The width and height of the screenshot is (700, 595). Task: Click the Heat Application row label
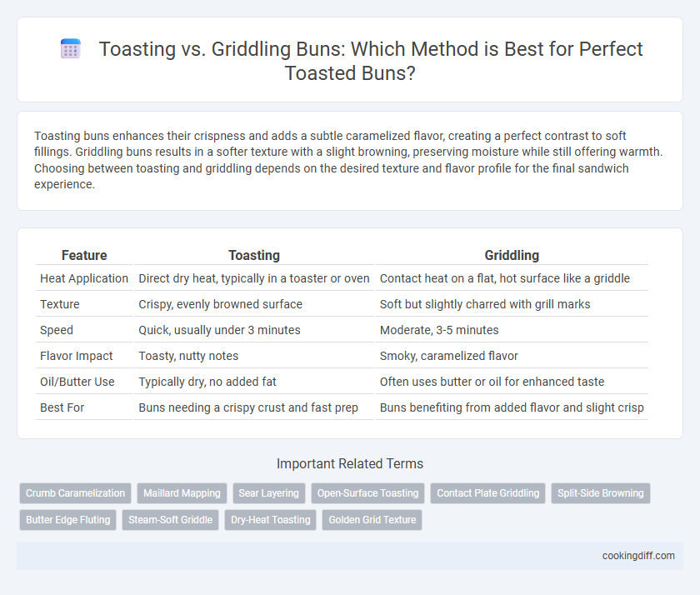click(x=84, y=278)
